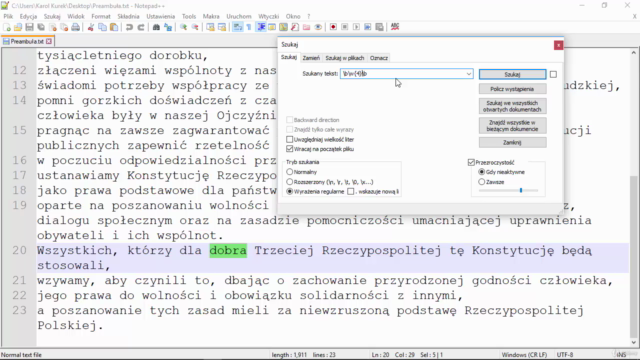Click the editor vertical scrollbar

point(633,198)
